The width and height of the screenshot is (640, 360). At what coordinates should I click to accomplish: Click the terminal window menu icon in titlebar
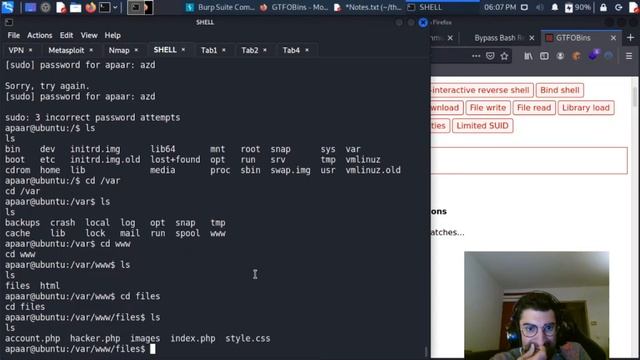tap(9, 22)
